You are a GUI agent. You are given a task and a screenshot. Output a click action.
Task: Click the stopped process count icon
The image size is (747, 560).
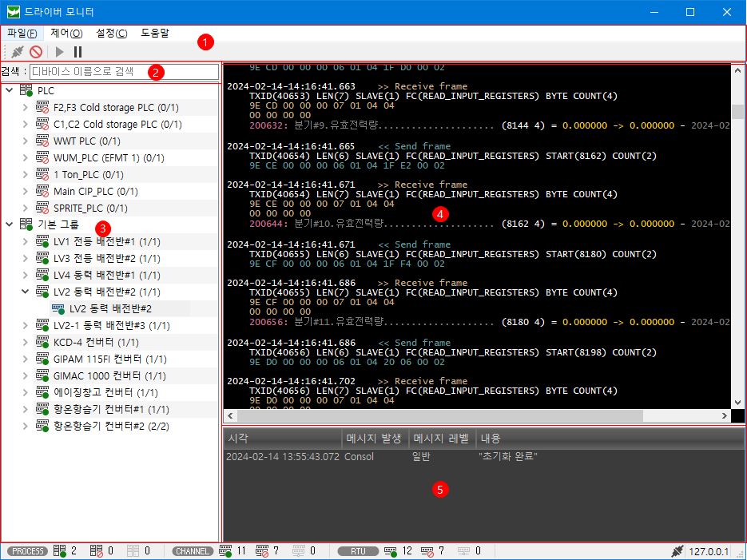96,551
